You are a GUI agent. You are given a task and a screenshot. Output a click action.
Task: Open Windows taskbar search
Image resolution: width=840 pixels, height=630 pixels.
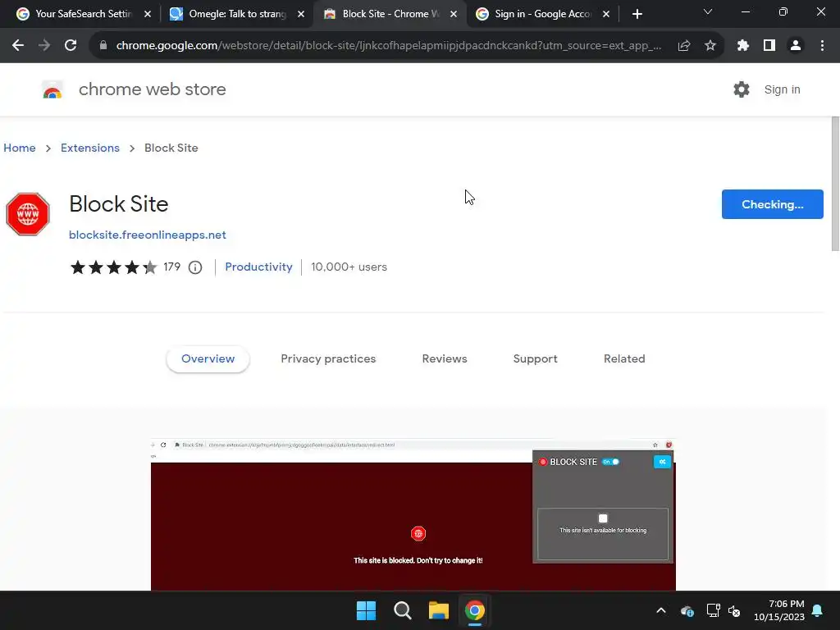(x=402, y=610)
